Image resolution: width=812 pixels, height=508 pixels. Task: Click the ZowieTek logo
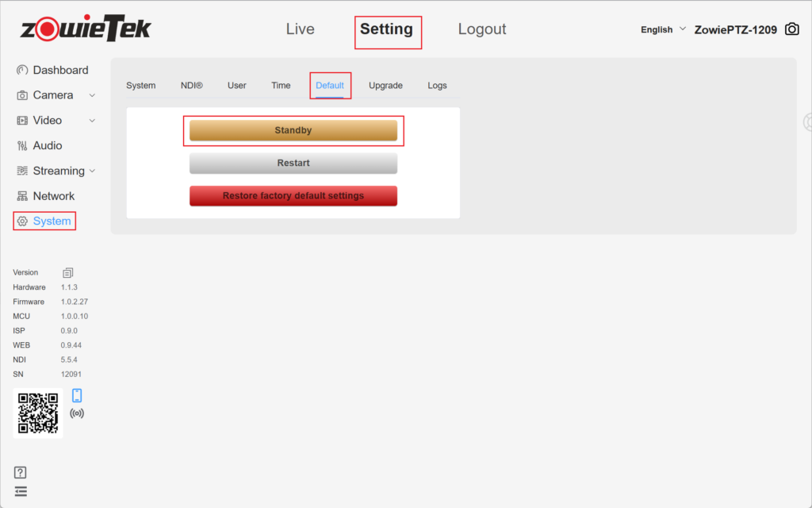click(86, 29)
